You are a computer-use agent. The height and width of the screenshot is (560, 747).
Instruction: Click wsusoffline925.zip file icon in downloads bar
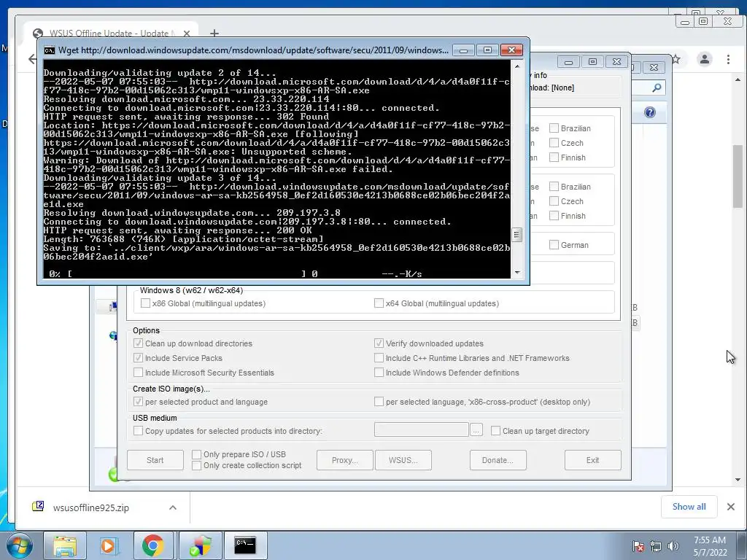[x=38, y=507]
